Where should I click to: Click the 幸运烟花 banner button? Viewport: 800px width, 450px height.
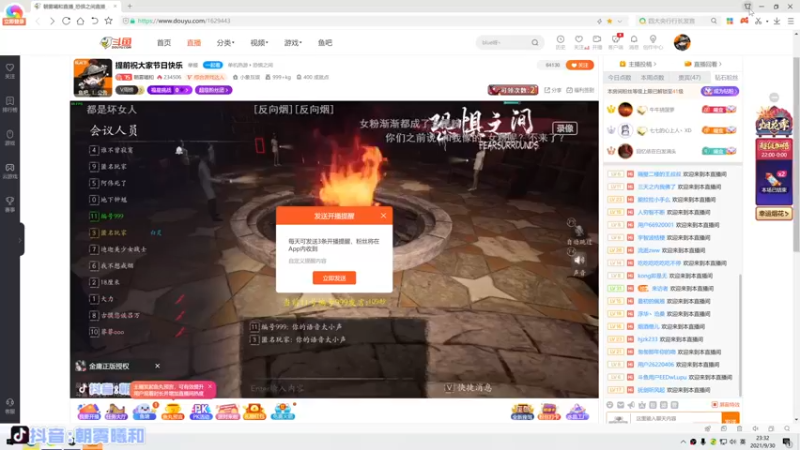coord(773,213)
